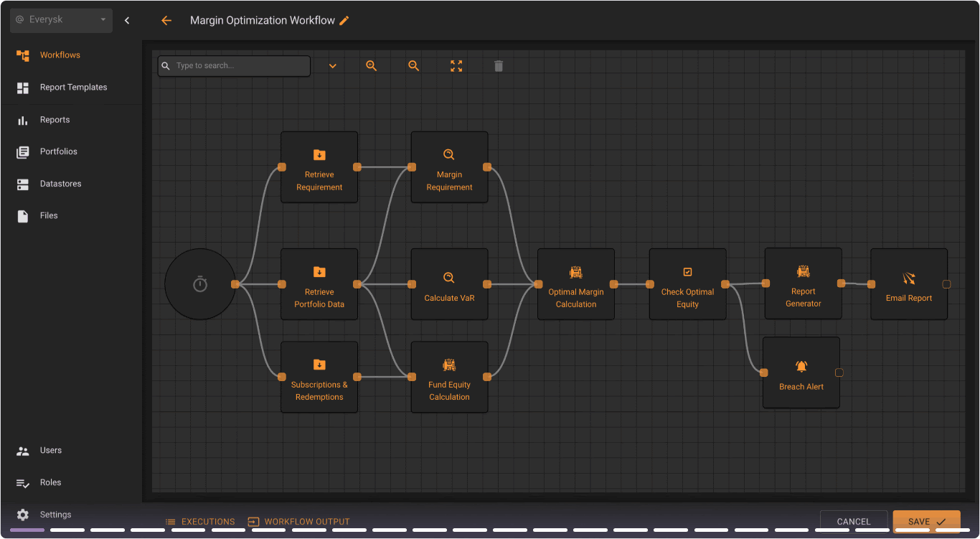Fit workflow to screen
The image size is (980, 539).
456,66
